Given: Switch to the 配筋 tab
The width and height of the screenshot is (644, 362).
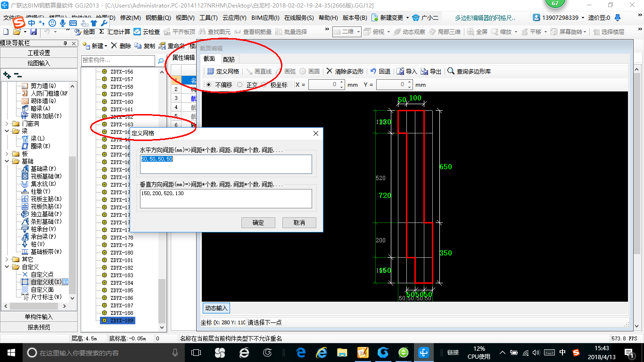Looking at the screenshot, I should click(x=229, y=59).
